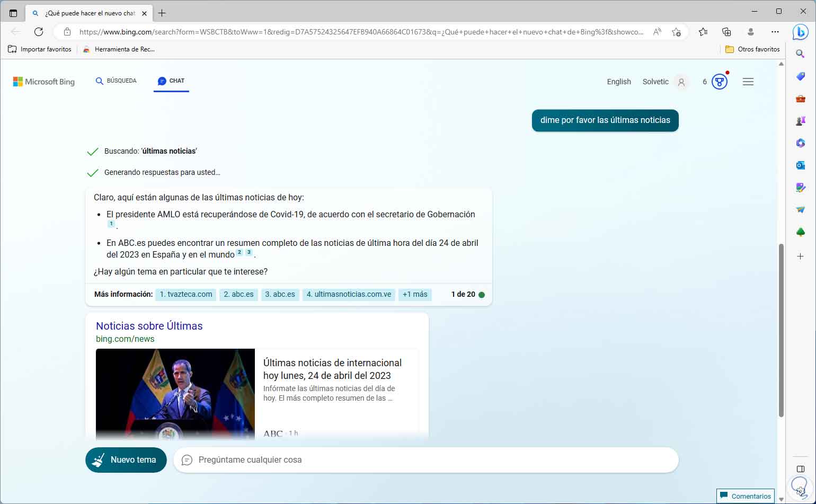Open Herramienta de Rec... bookmark
Image resolution: width=816 pixels, height=504 pixels.
119,49
